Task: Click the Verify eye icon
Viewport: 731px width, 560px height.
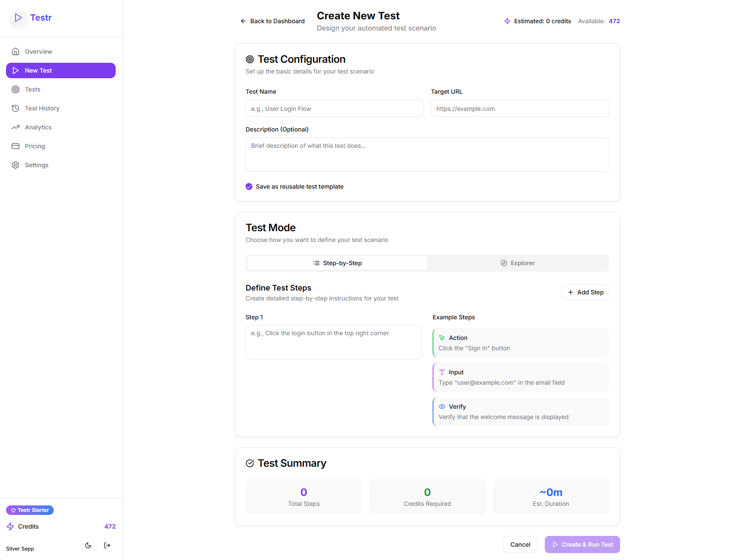Action: point(442,407)
